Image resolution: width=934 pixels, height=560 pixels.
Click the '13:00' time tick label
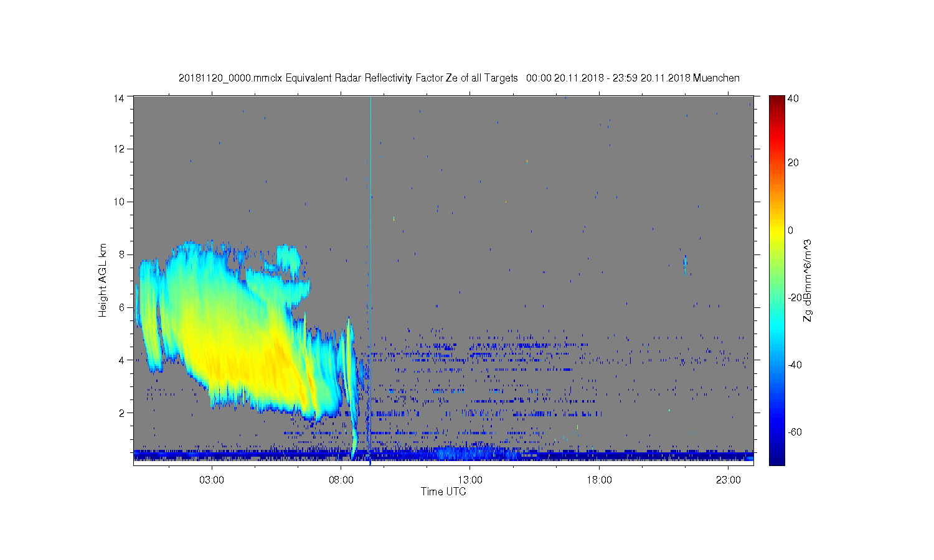click(x=470, y=480)
